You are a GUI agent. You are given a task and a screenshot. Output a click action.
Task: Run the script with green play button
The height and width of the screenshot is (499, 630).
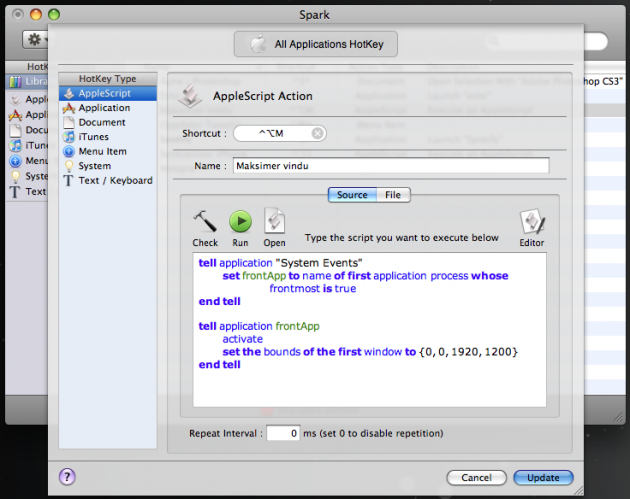[x=240, y=221]
